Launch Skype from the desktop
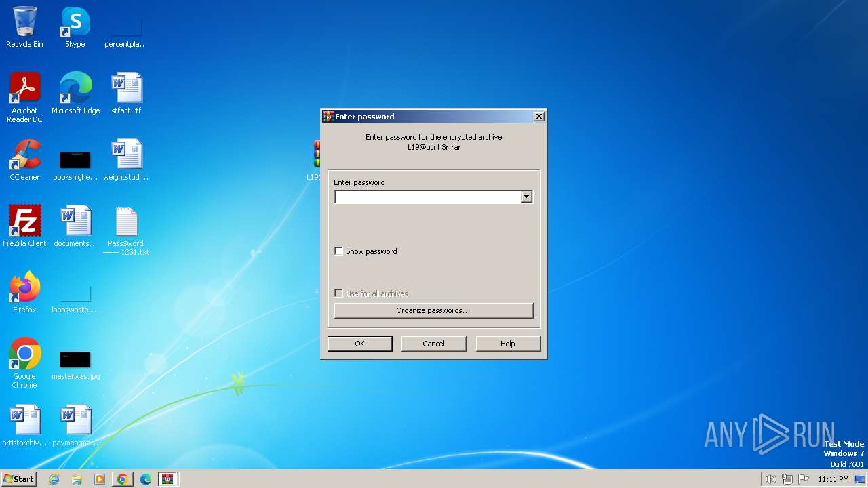Image resolution: width=868 pixels, height=488 pixels. pos(75,27)
